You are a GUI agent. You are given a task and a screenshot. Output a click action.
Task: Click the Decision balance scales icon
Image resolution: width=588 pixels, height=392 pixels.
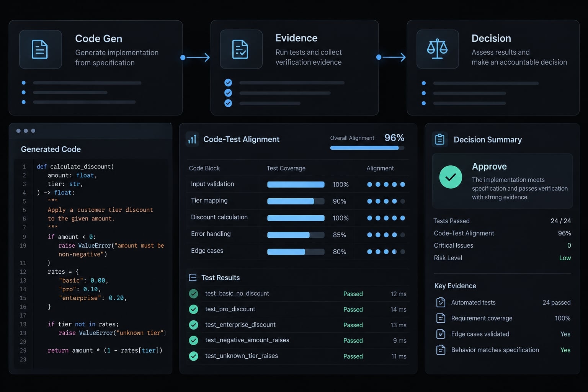pos(437,49)
